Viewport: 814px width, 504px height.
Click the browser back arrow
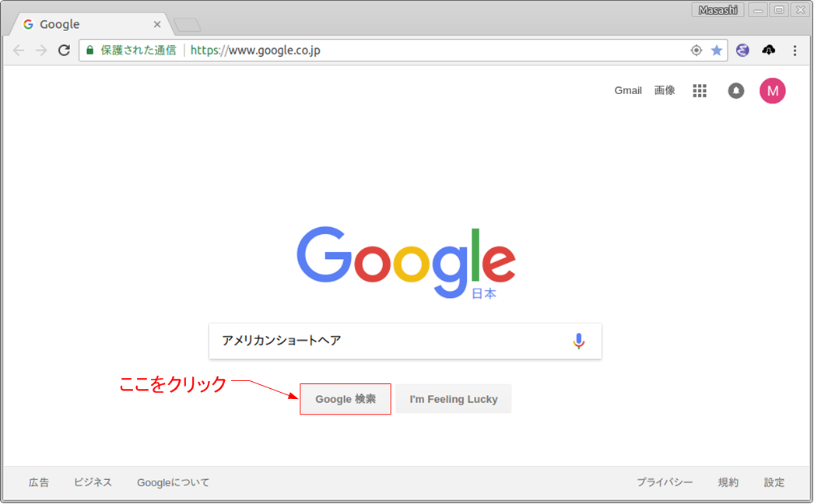(x=19, y=51)
